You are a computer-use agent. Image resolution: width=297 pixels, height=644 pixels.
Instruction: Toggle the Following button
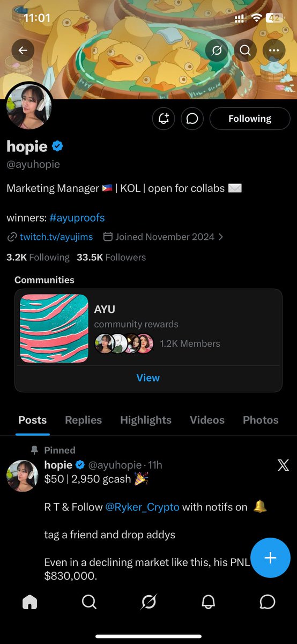[x=250, y=119]
